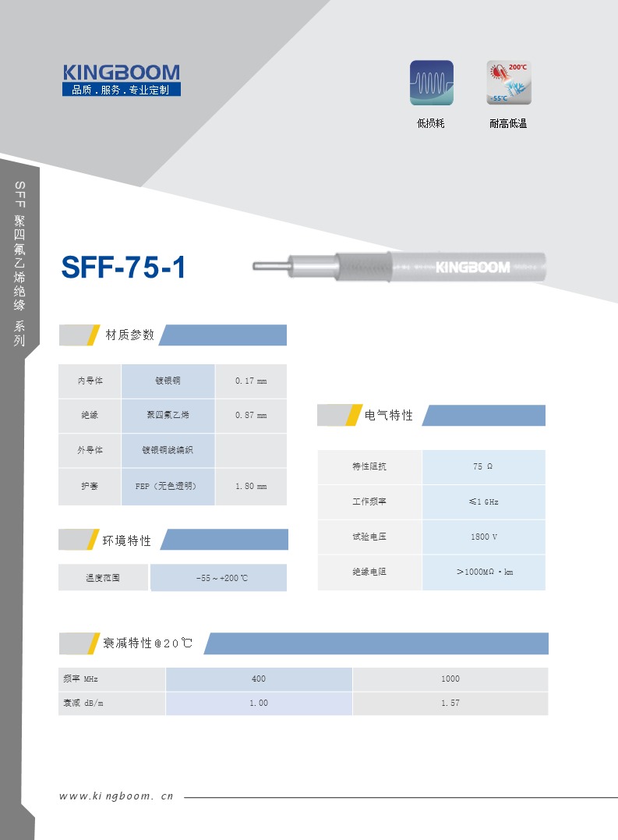Select the FEP（无色透明）cell
The image size is (618, 840).
(x=168, y=487)
